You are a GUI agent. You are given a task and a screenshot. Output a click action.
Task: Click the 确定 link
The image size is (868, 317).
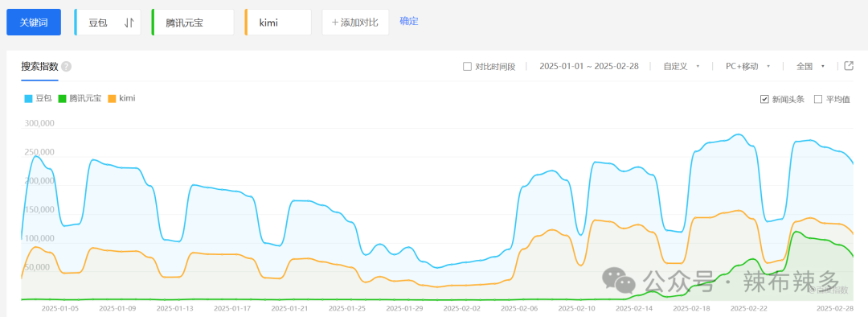409,22
